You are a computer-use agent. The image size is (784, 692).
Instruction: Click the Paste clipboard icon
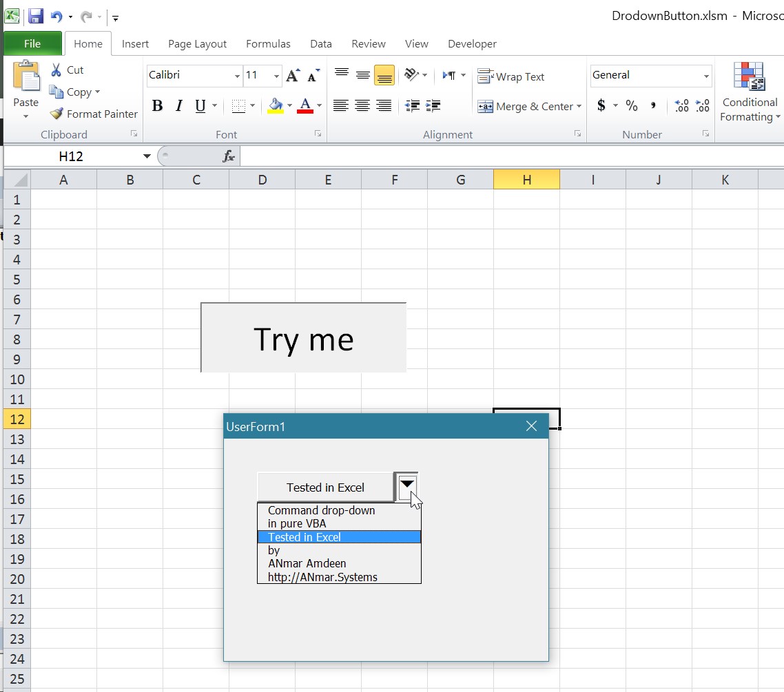pos(26,76)
